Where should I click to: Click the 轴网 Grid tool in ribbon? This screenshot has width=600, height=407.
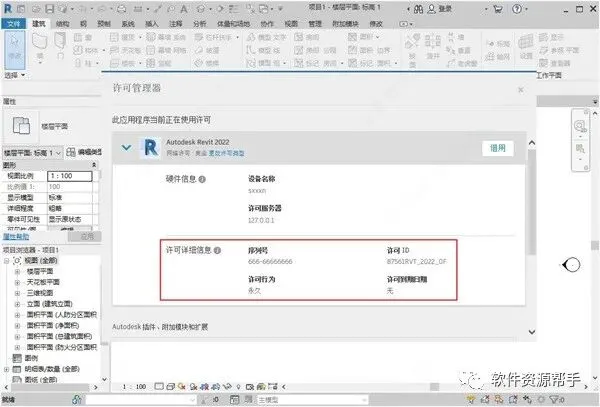point(497,57)
